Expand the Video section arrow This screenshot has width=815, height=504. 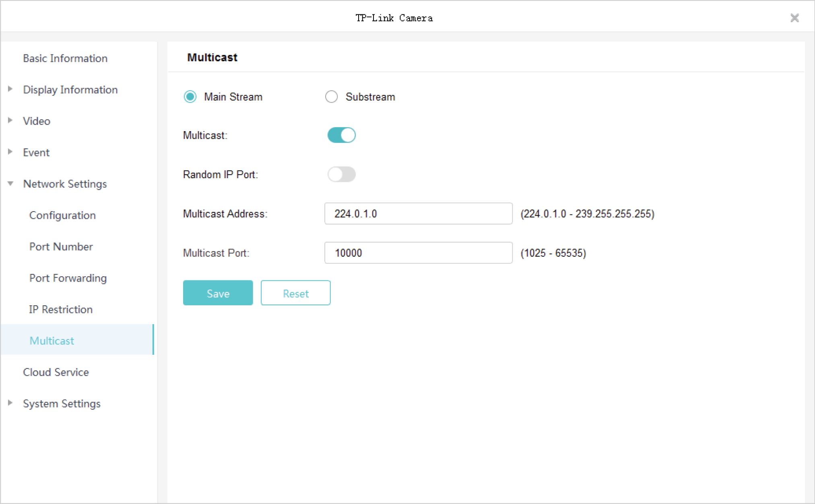pos(10,120)
